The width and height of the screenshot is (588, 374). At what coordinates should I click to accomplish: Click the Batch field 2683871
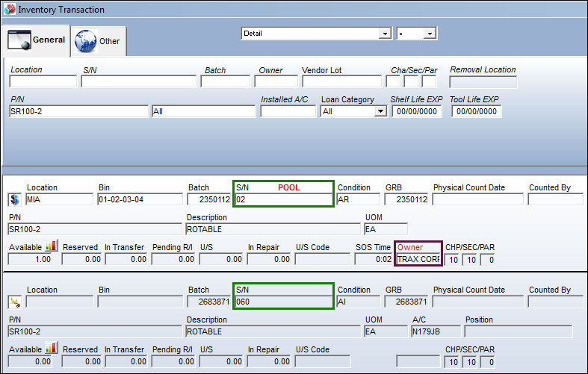tap(209, 302)
